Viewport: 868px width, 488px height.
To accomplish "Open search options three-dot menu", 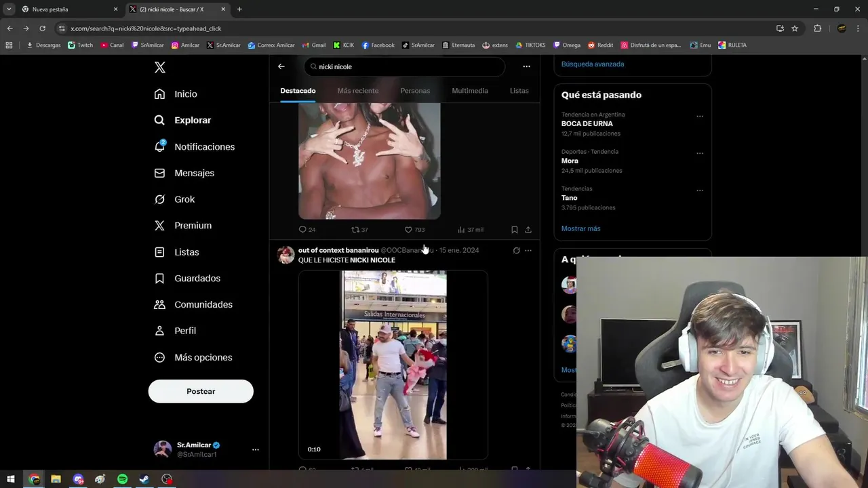I will click(x=526, y=66).
